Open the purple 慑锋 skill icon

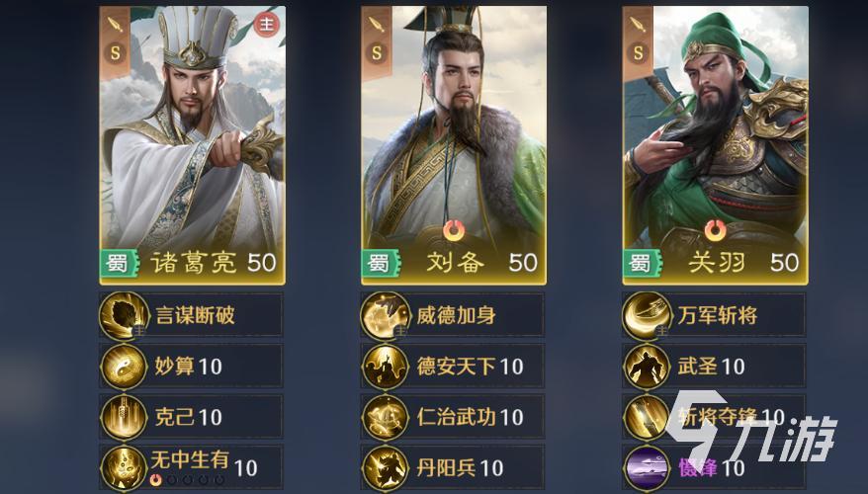646,468
